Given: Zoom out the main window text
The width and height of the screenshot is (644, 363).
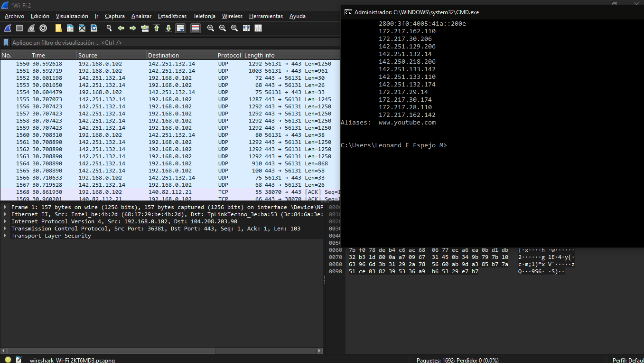Looking at the screenshot, I should point(223,28).
